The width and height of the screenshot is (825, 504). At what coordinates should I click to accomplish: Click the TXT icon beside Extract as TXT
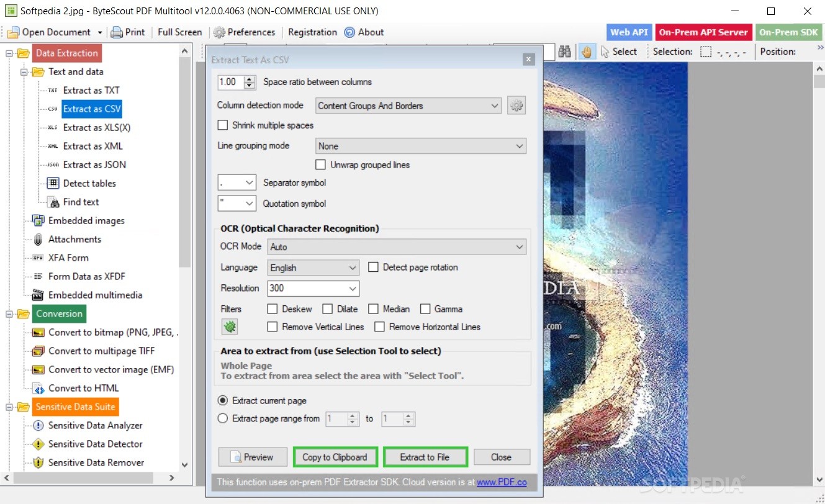pyautogui.click(x=53, y=91)
